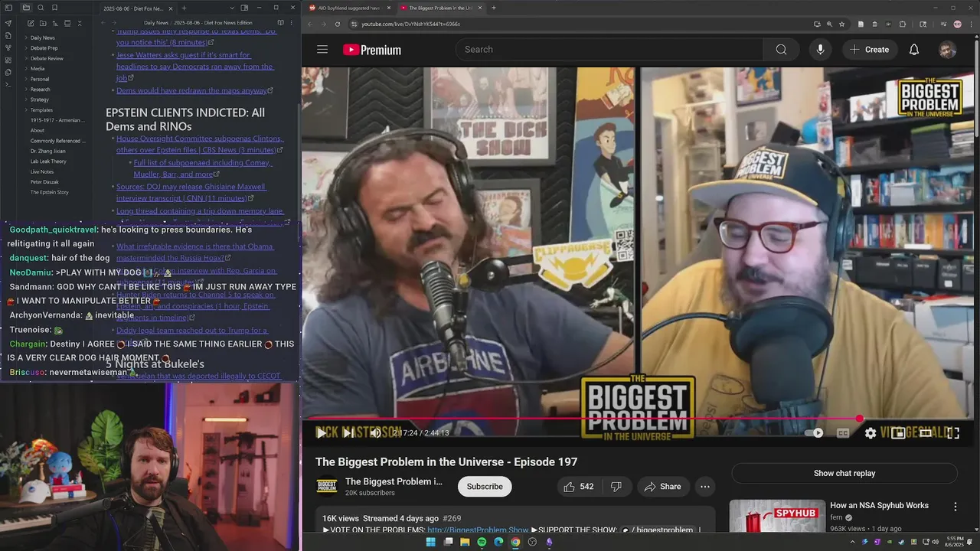Viewport: 980px width, 551px height.
Task: Open video more actions ellipsis
Action: 704,487
